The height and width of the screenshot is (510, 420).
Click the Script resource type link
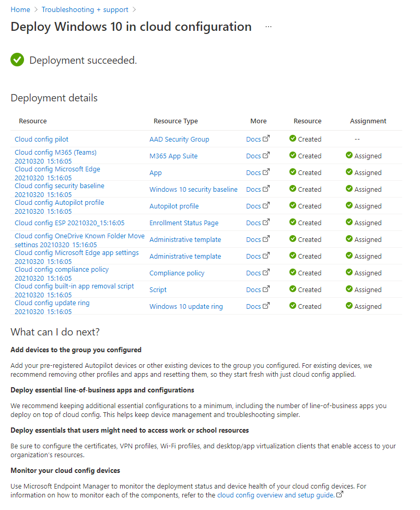pos(158,290)
